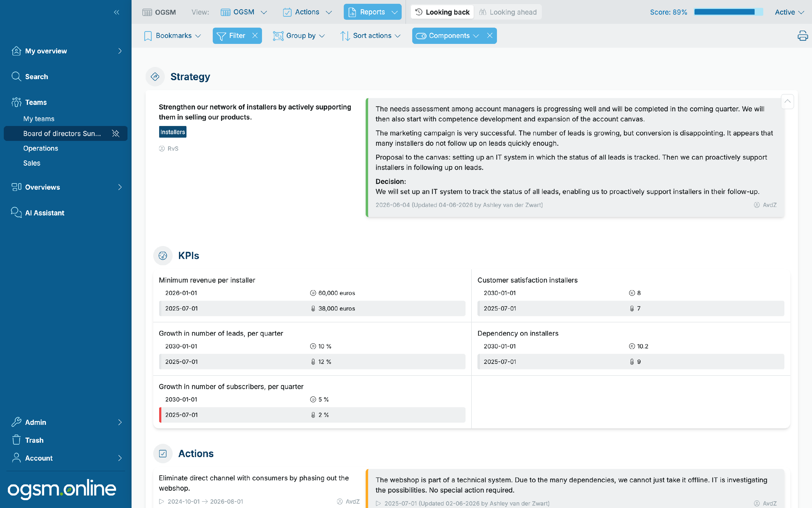Click the Search magnifier icon
This screenshot has width=812, height=508.
pos(16,76)
